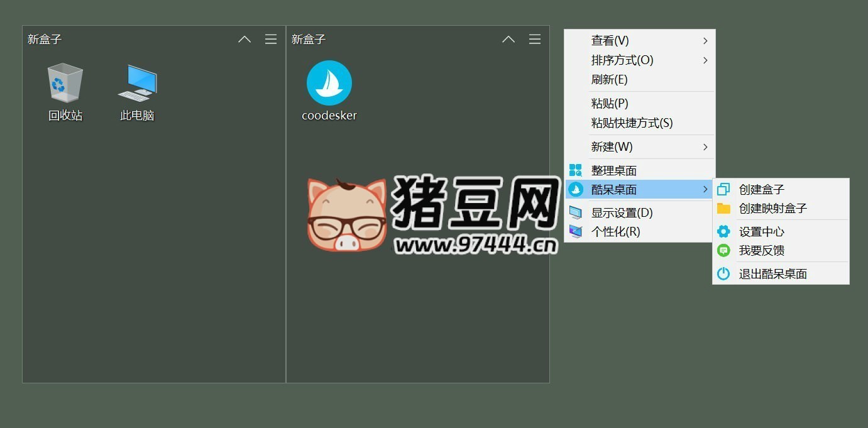The image size is (868, 428).
Task: Click the 退出酷呆桌面 power icon
Action: click(x=723, y=273)
